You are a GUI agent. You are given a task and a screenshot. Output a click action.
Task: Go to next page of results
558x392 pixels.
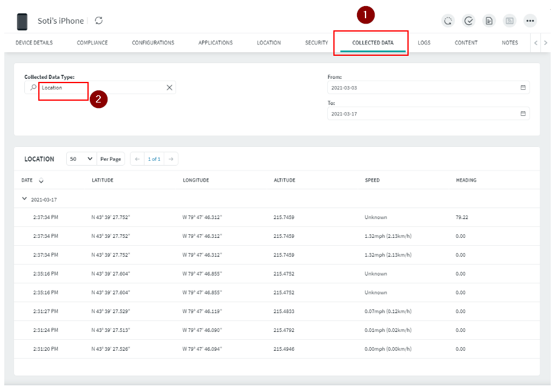tap(171, 159)
